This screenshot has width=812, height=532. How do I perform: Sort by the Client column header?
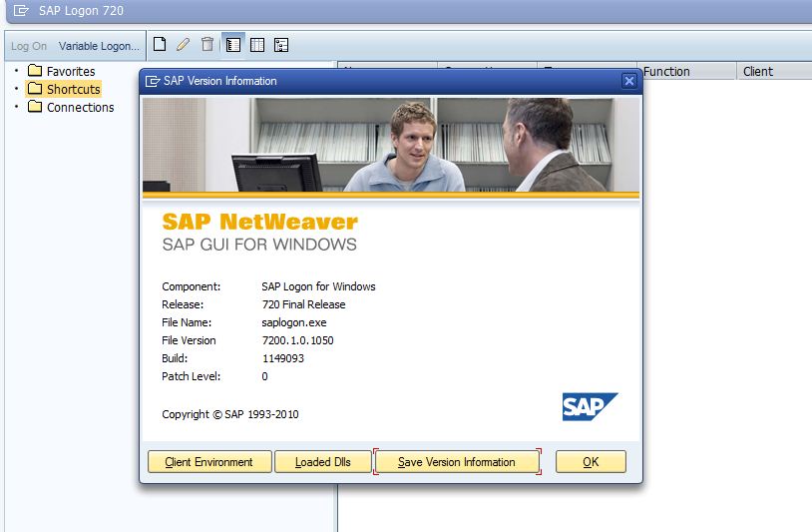coord(774,72)
